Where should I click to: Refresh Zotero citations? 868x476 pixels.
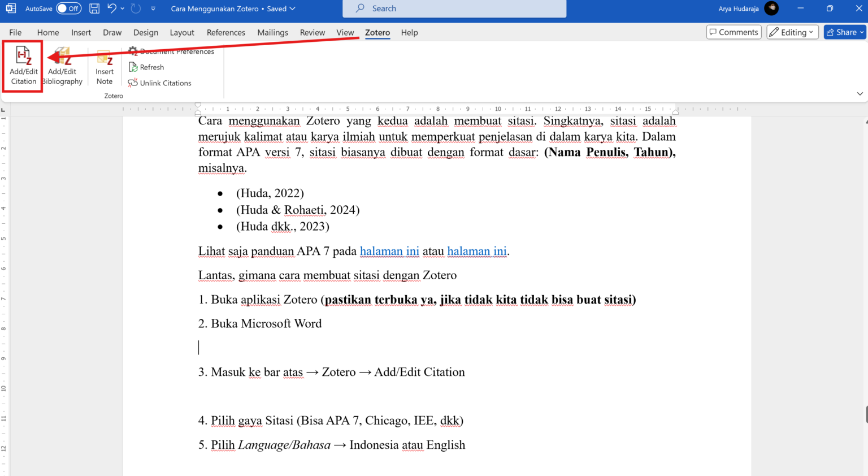pos(146,67)
